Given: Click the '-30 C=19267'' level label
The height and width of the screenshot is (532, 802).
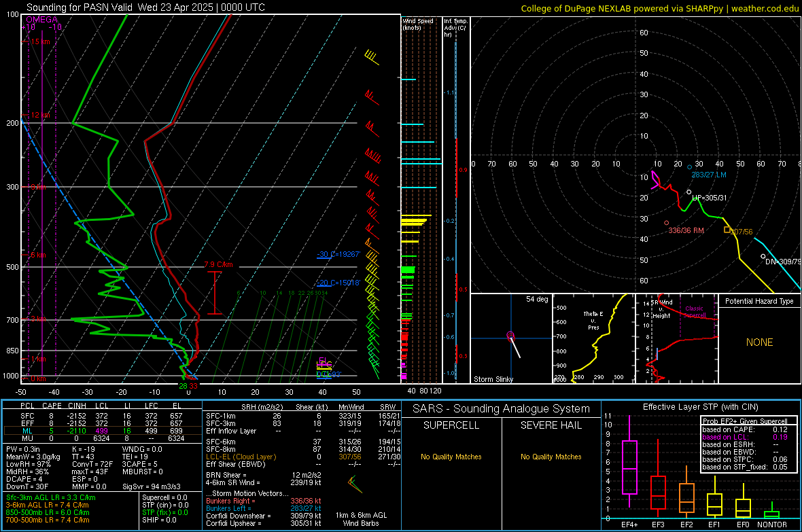Looking at the screenshot, I should (338, 254).
